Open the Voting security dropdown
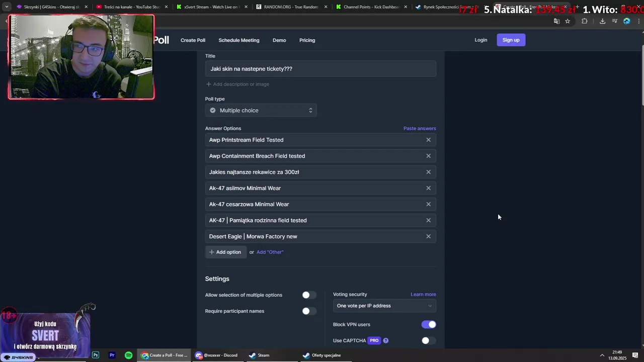 point(384,306)
